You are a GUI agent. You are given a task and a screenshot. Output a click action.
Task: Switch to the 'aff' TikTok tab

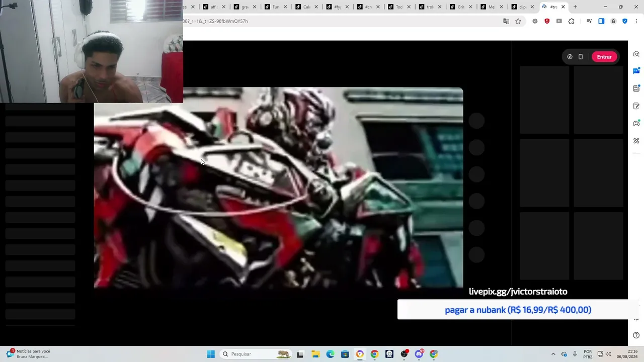[x=213, y=7]
